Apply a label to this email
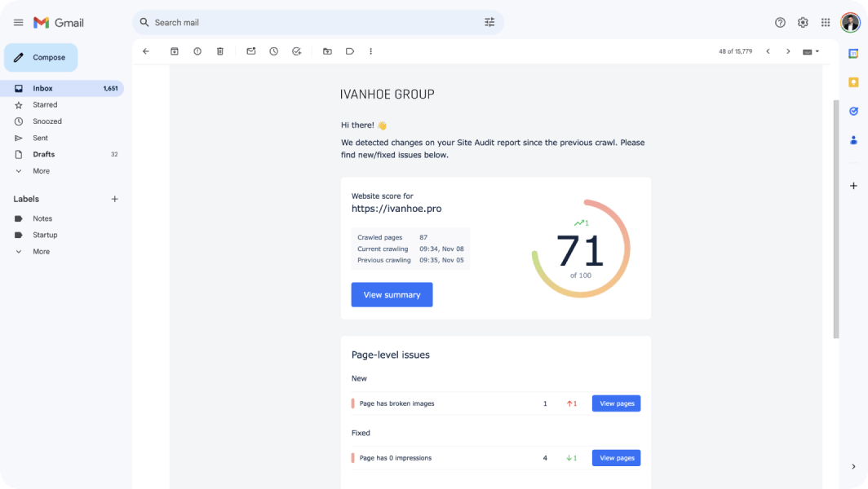Image resolution: width=868 pixels, height=489 pixels. click(x=350, y=51)
